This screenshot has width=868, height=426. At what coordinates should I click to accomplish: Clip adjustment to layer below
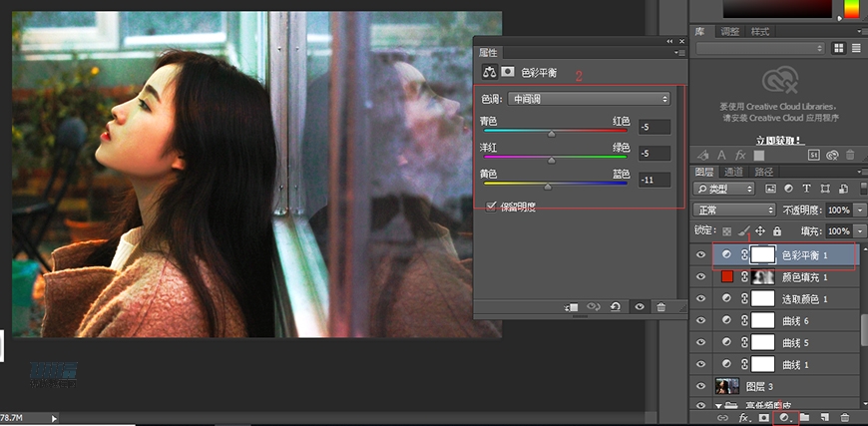point(572,307)
